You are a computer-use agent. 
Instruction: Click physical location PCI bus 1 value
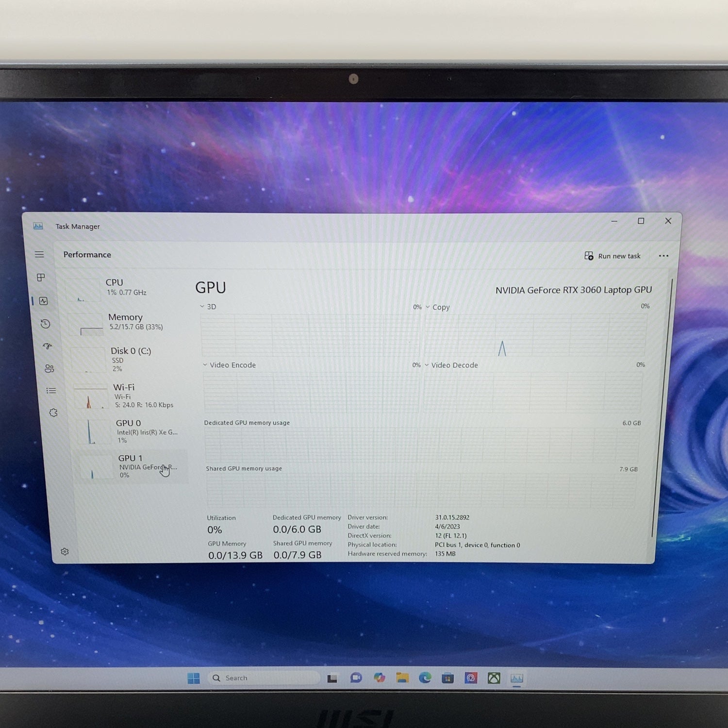(478, 545)
